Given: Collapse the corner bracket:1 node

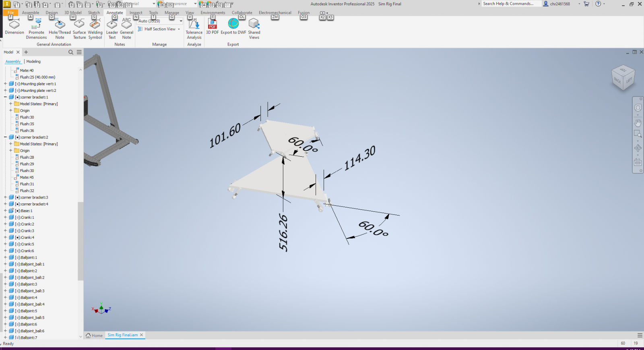Looking at the screenshot, I should (6, 97).
